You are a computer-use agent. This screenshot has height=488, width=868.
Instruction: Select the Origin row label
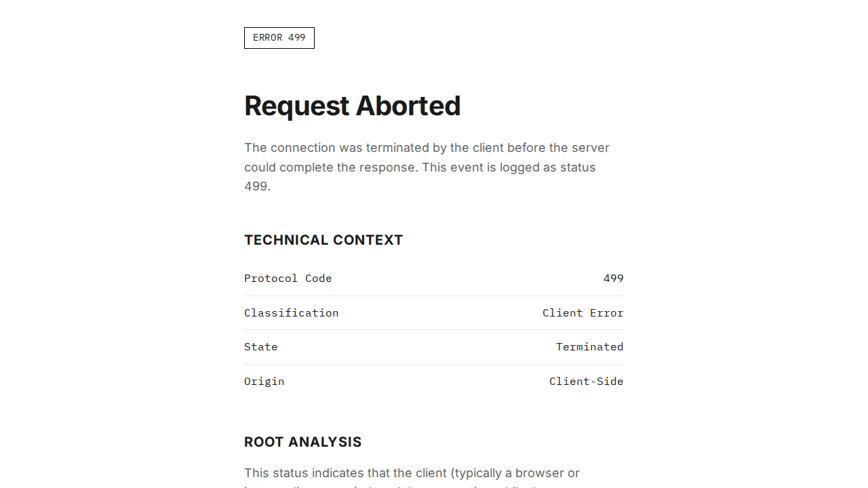tap(264, 382)
